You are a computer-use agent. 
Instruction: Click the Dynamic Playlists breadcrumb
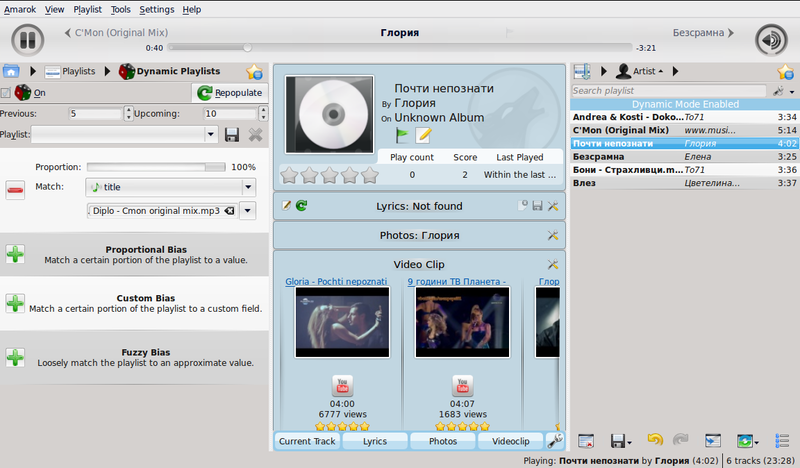[x=169, y=71]
